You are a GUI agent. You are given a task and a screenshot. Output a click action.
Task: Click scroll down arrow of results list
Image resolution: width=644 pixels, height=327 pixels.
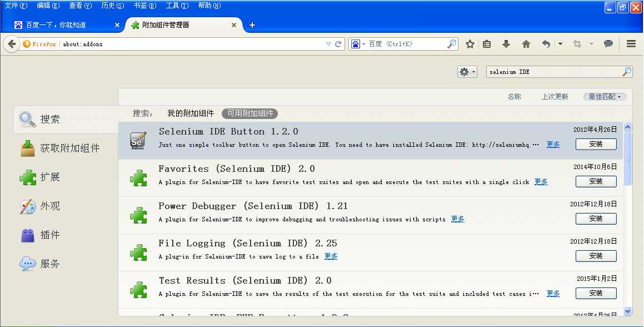(x=627, y=311)
